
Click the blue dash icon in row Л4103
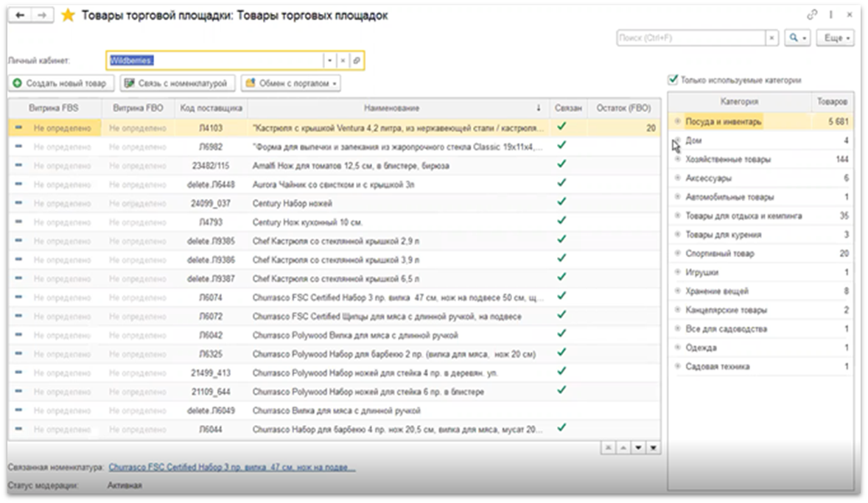[18, 128]
